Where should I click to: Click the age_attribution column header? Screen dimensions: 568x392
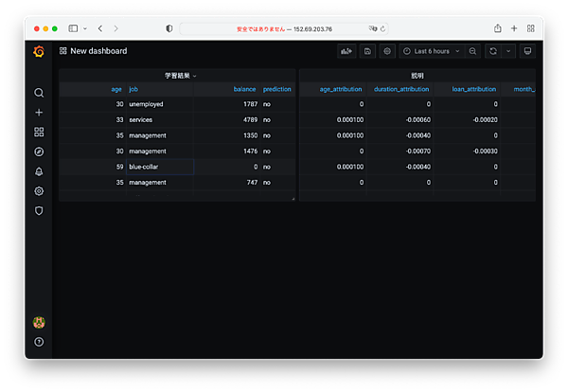pyautogui.click(x=341, y=89)
